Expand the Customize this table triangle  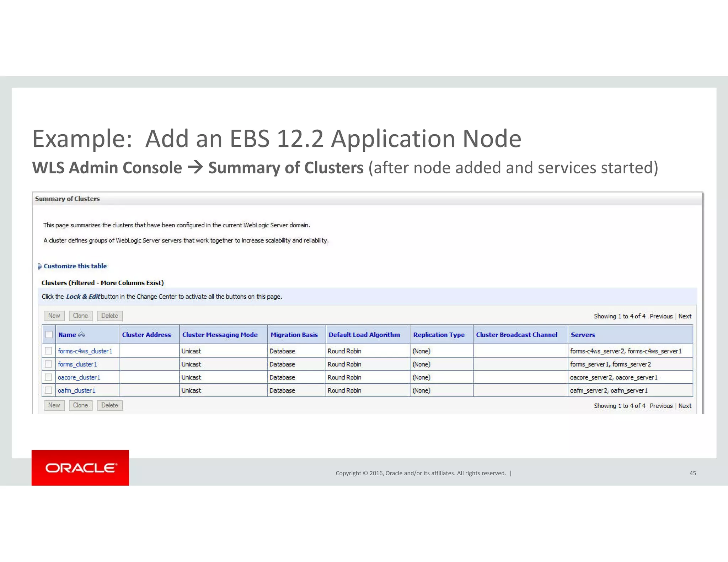[40, 266]
